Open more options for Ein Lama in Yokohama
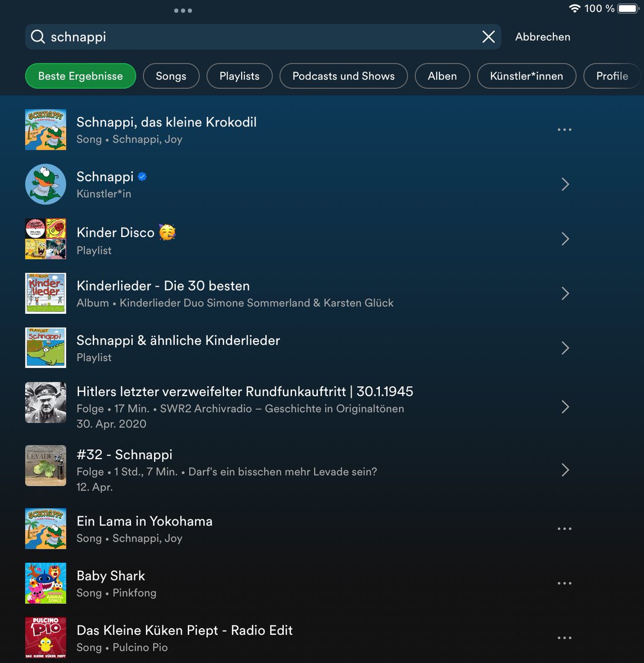 coord(564,529)
